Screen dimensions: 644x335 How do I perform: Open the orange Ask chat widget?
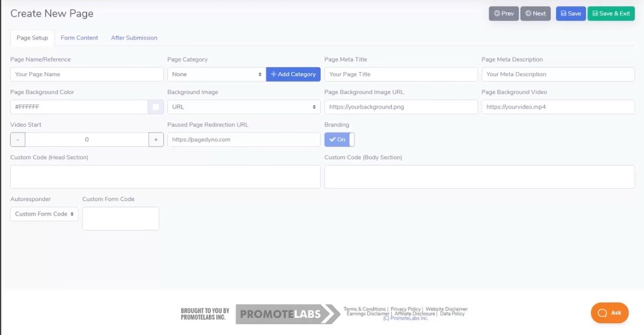click(x=609, y=313)
